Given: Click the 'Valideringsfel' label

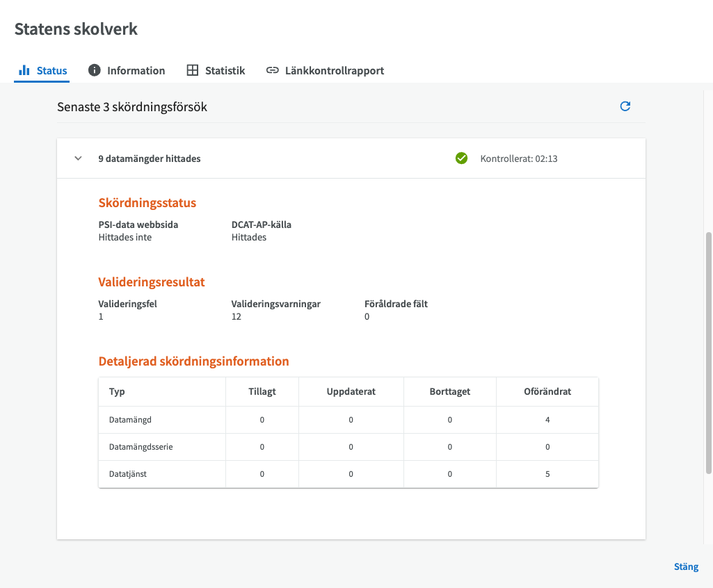Looking at the screenshot, I should (128, 304).
